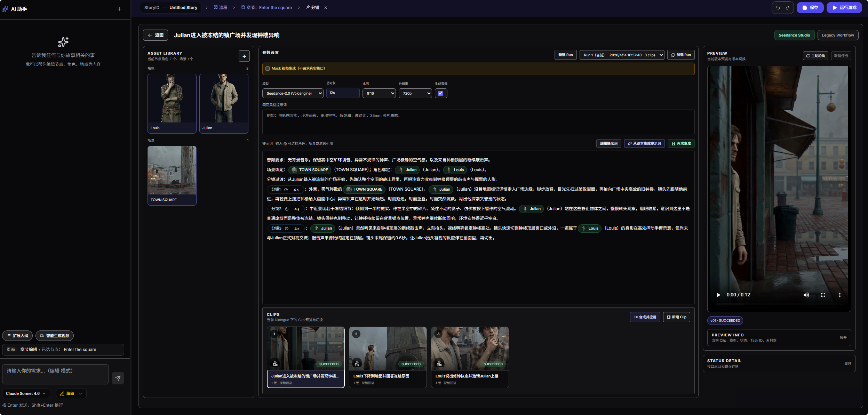The height and width of the screenshot is (415, 868).
Task: Click plus icon in Asset Library
Action: pyautogui.click(x=244, y=56)
